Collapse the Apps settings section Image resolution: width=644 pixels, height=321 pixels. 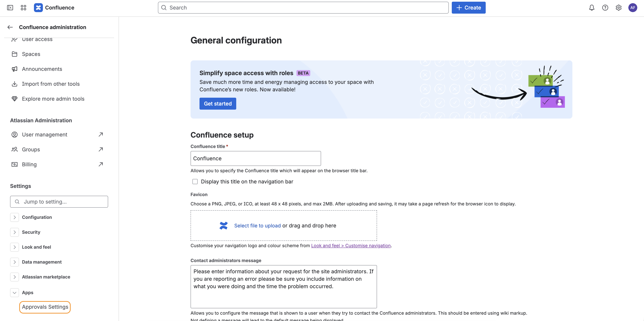coord(15,292)
